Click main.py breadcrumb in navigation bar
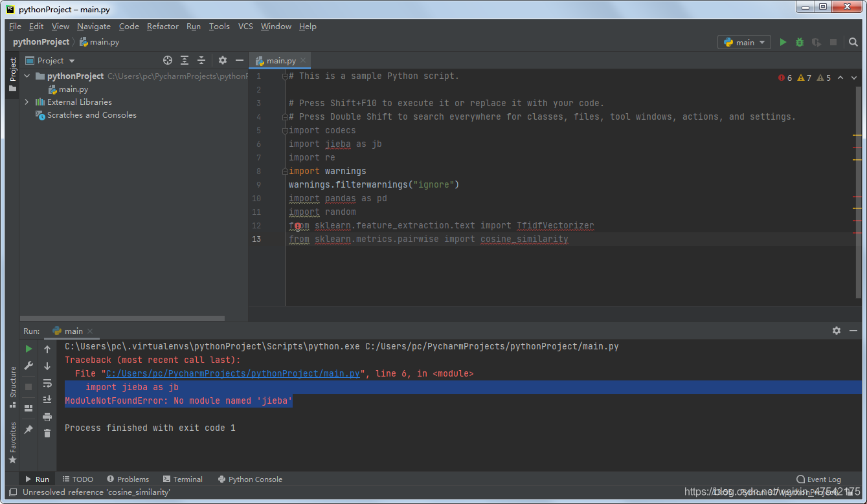The height and width of the screenshot is (504, 867). (99, 42)
